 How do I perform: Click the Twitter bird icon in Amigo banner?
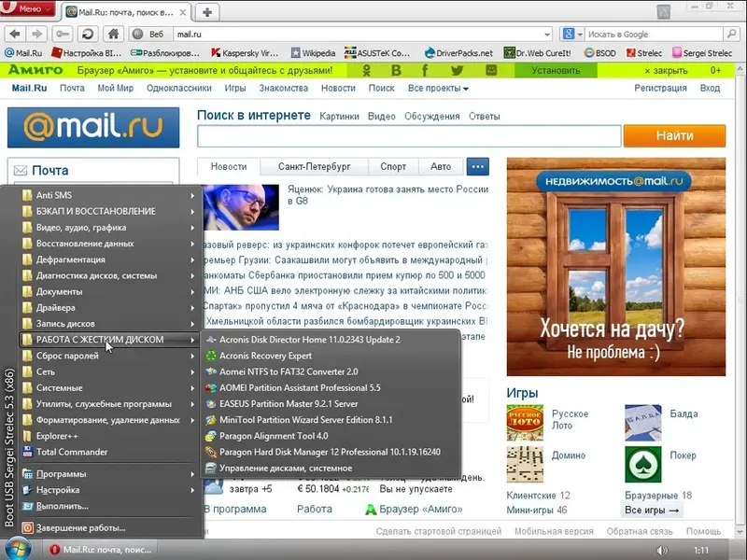(x=457, y=71)
